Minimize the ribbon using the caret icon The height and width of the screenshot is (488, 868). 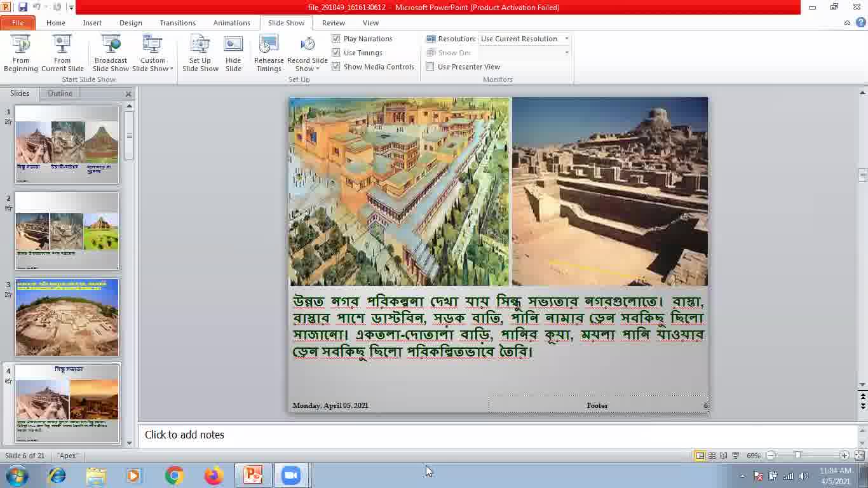(847, 23)
